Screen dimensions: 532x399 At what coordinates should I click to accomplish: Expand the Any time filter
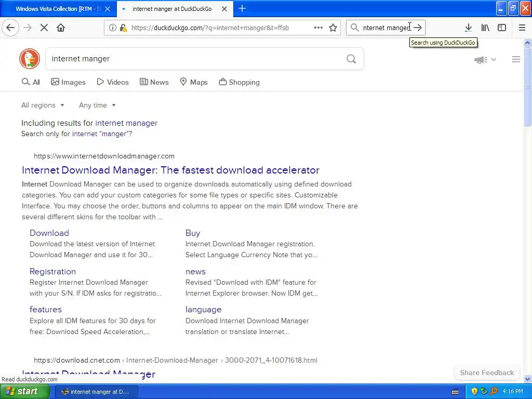click(x=97, y=105)
